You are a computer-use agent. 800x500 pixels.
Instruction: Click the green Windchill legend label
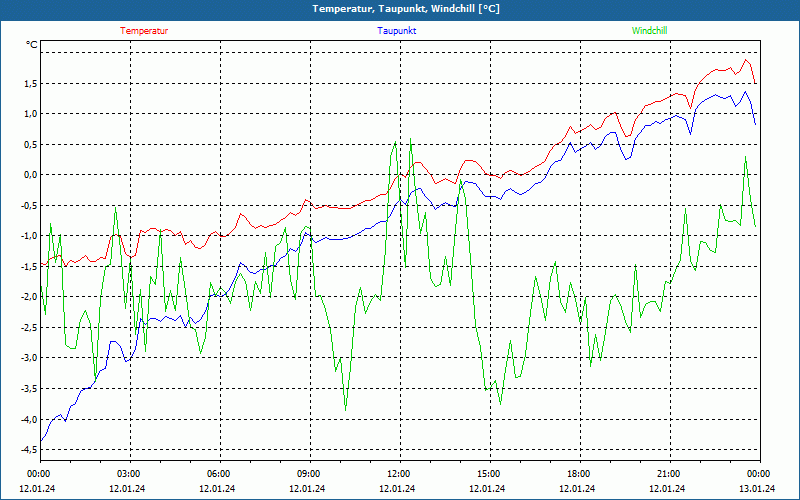(x=649, y=31)
